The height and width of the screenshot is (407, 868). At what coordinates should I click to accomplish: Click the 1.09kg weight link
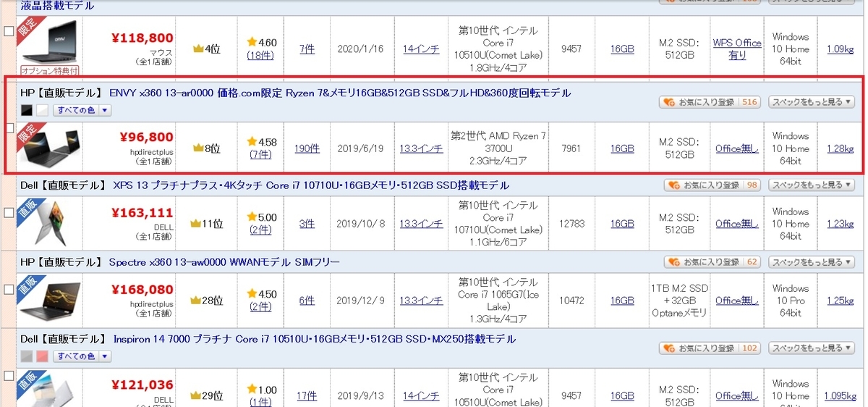pos(840,49)
